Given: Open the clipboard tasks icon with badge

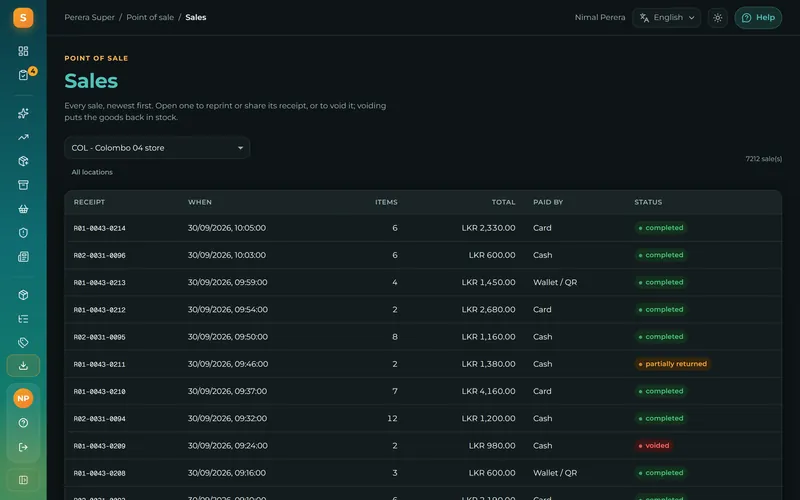Looking at the screenshot, I should pyautogui.click(x=23, y=75).
